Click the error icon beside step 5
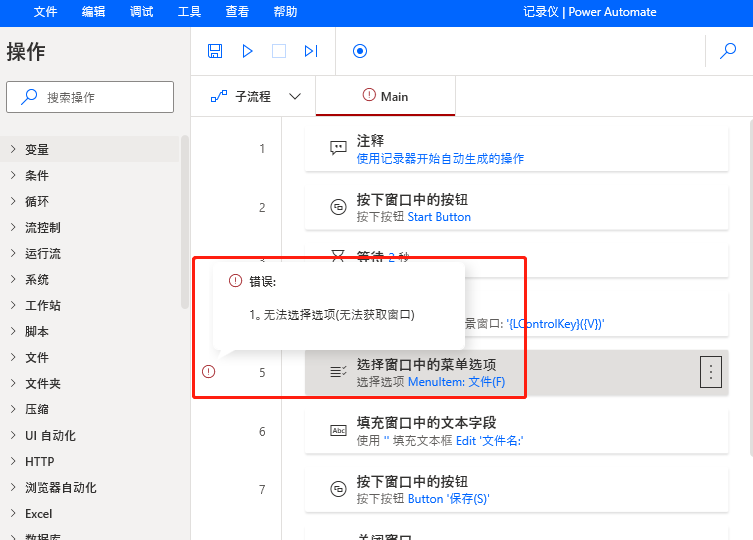 pyautogui.click(x=208, y=371)
